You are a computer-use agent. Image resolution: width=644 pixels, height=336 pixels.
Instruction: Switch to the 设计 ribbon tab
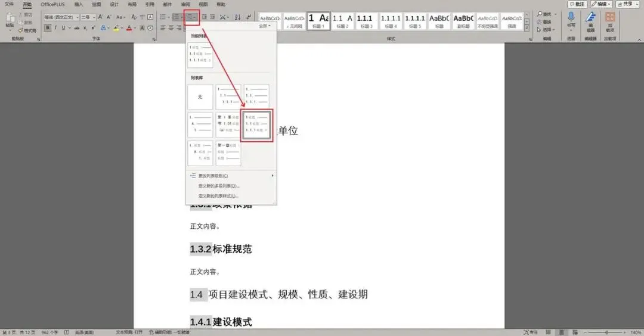coord(114,4)
